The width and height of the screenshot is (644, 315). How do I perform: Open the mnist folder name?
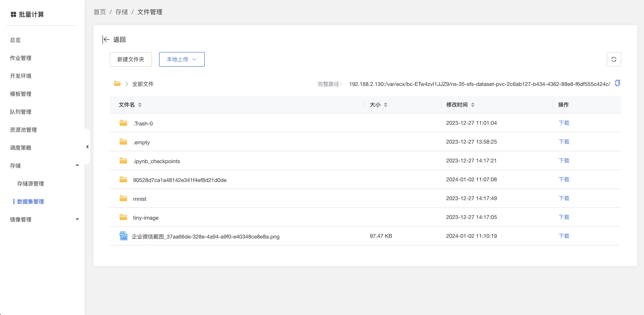point(140,199)
